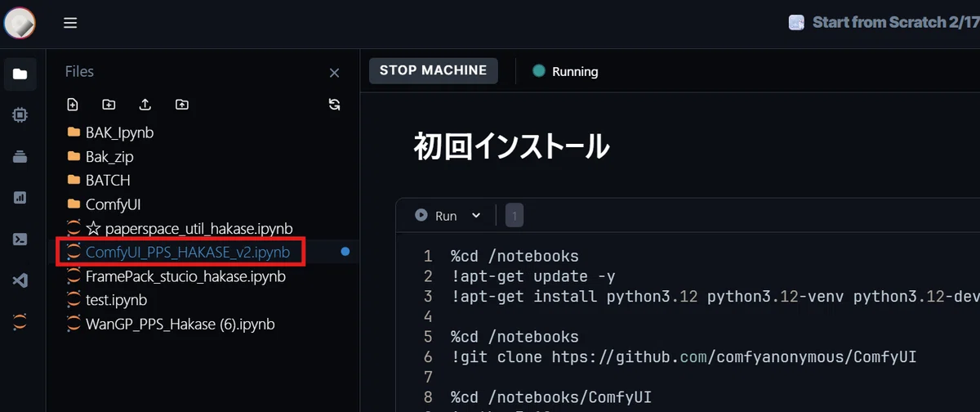The width and height of the screenshot is (980, 412).
Task: Click blue unsaved dot on ComfyUI_PPS_HAKASE_v2
Action: pos(345,252)
